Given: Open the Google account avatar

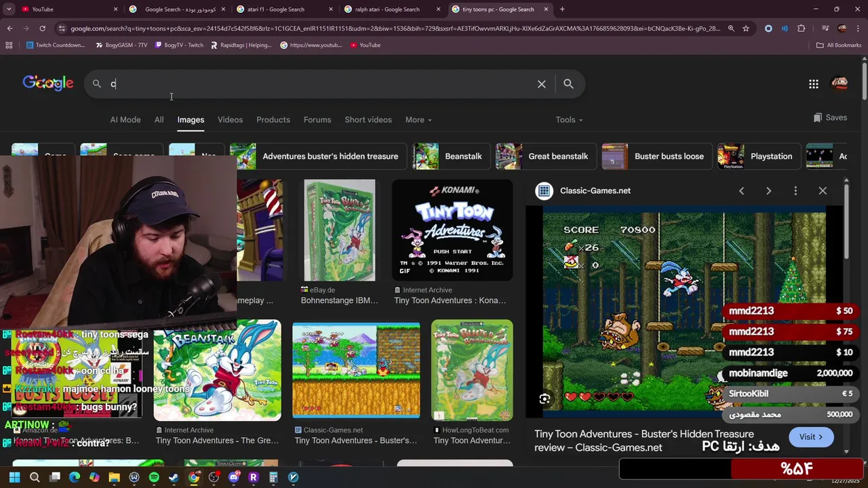Looking at the screenshot, I should 840,83.
